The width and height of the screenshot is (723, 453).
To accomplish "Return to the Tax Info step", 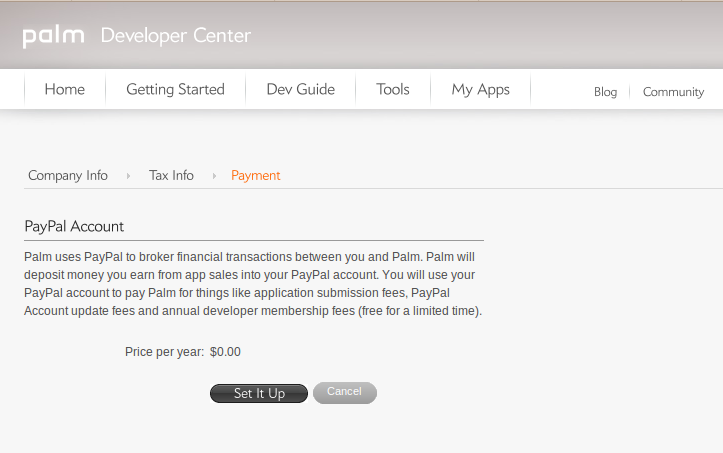I will (171, 175).
